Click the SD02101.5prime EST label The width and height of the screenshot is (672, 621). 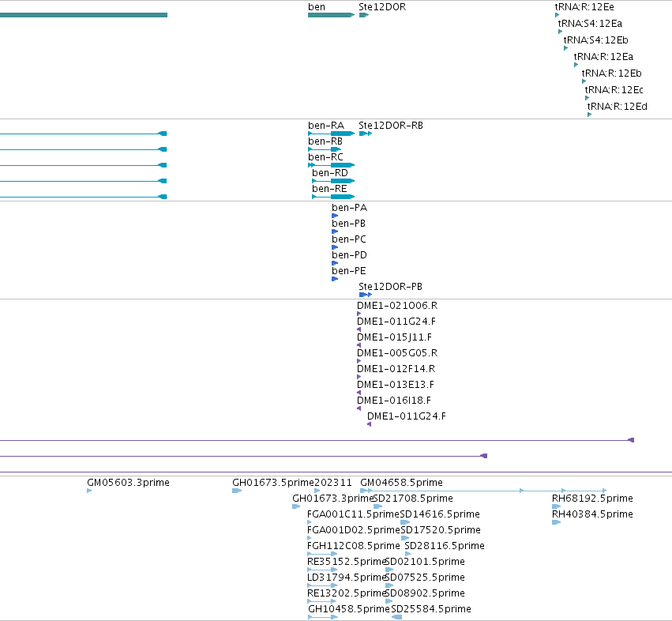(425, 562)
